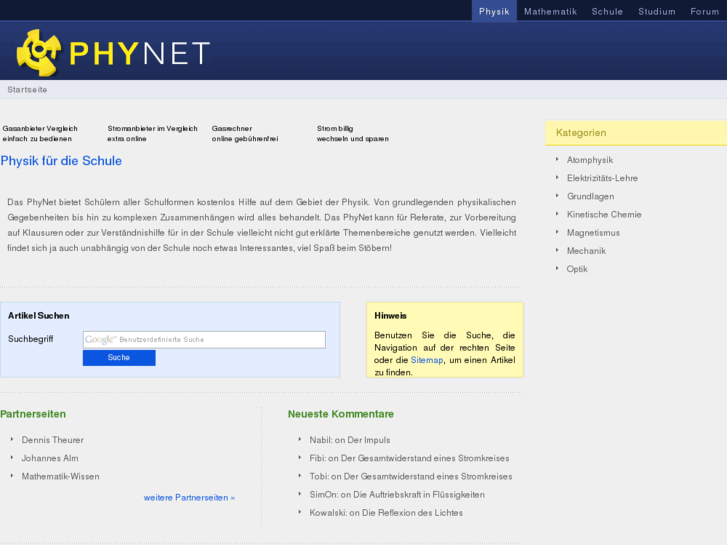Click the PhyNet logo icon
The height and width of the screenshot is (545, 727).
coord(39,52)
